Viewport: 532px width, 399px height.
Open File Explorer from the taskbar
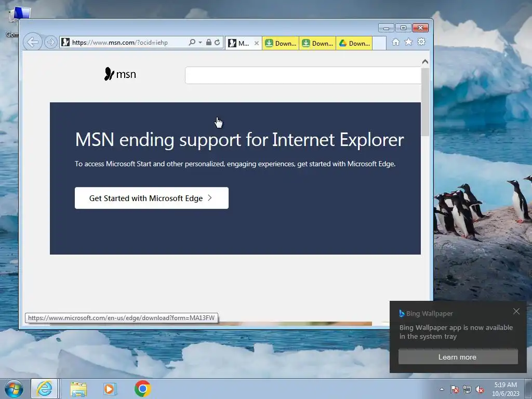[79, 389]
